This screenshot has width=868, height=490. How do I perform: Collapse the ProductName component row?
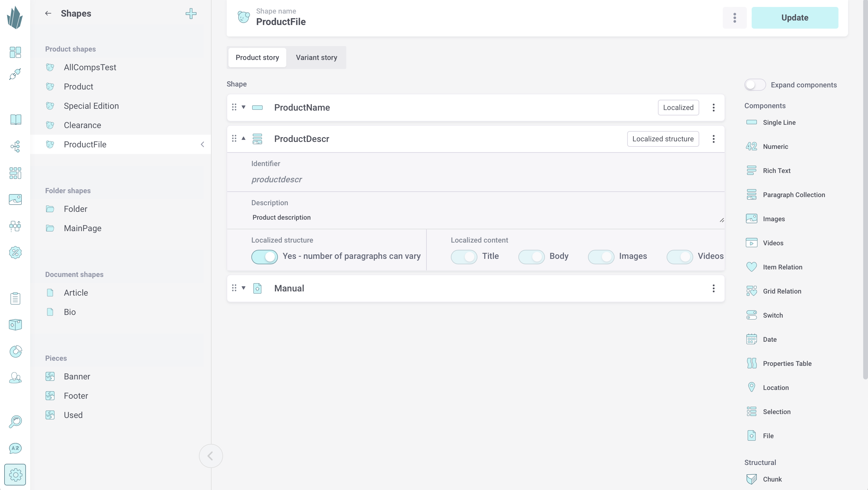(x=243, y=107)
